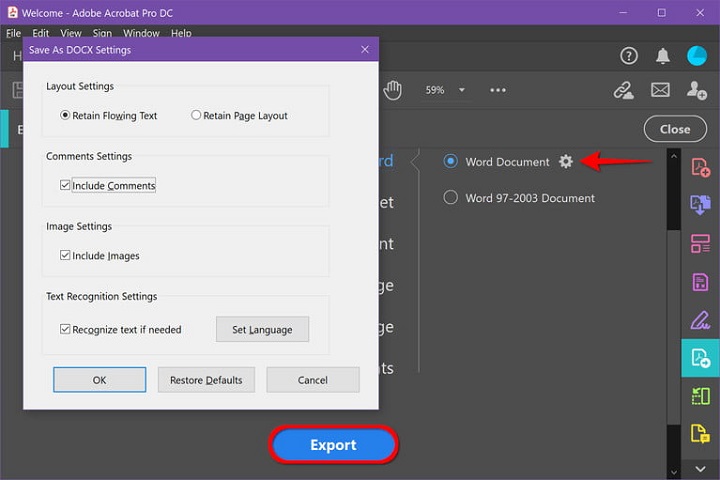Choose Word 97-2003 Document format
Viewport: 720px width, 480px height.
(x=451, y=198)
